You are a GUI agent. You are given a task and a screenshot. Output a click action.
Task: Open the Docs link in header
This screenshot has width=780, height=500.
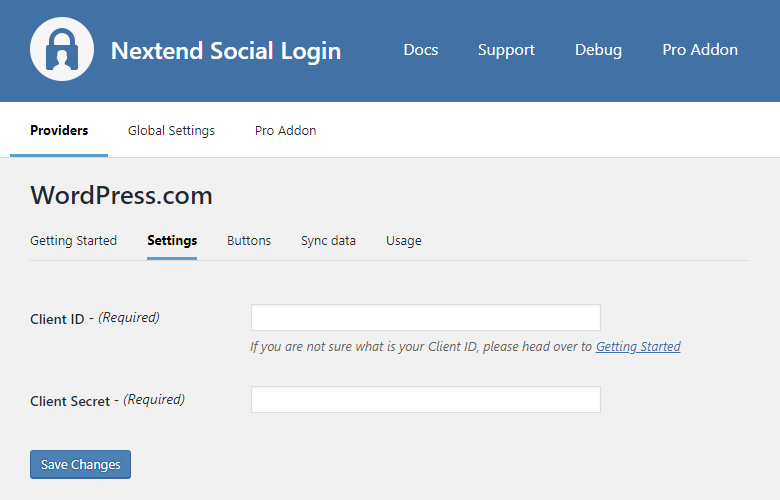click(420, 50)
